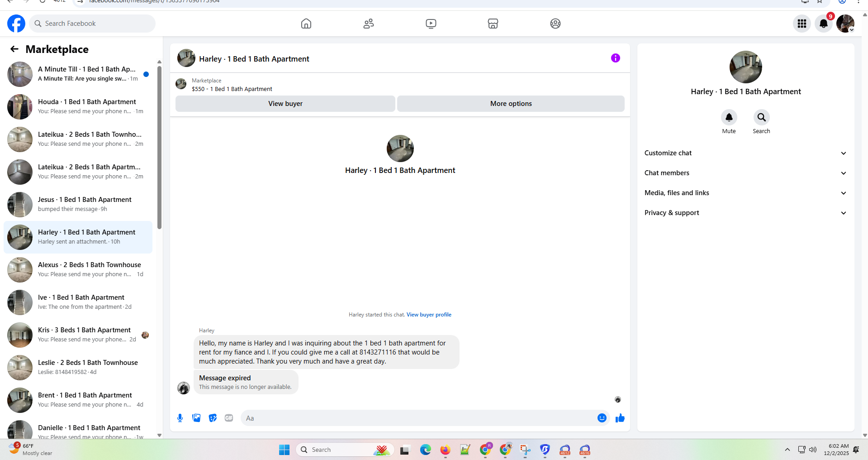868x460 pixels.
Task: Open the View buyer profile link
Action: pyautogui.click(x=429, y=315)
